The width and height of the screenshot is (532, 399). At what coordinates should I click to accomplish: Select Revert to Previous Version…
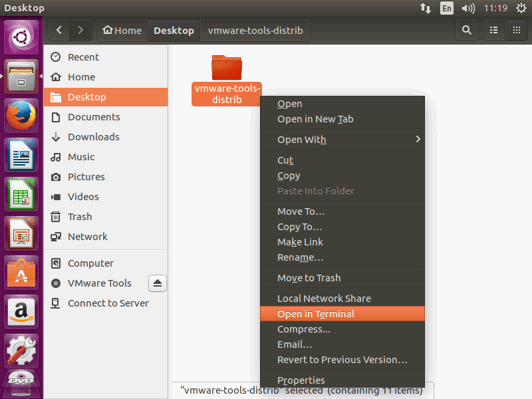tap(342, 360)
